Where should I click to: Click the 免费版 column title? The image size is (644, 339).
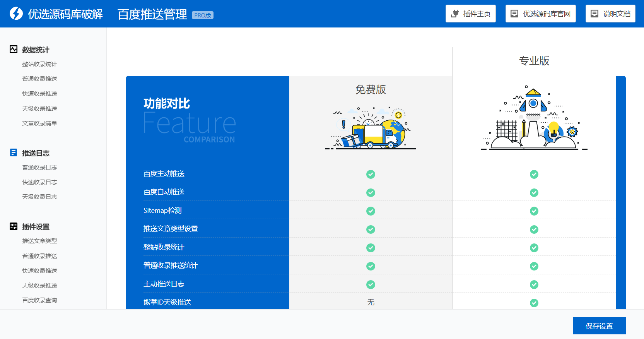click(x=371, y=89)
